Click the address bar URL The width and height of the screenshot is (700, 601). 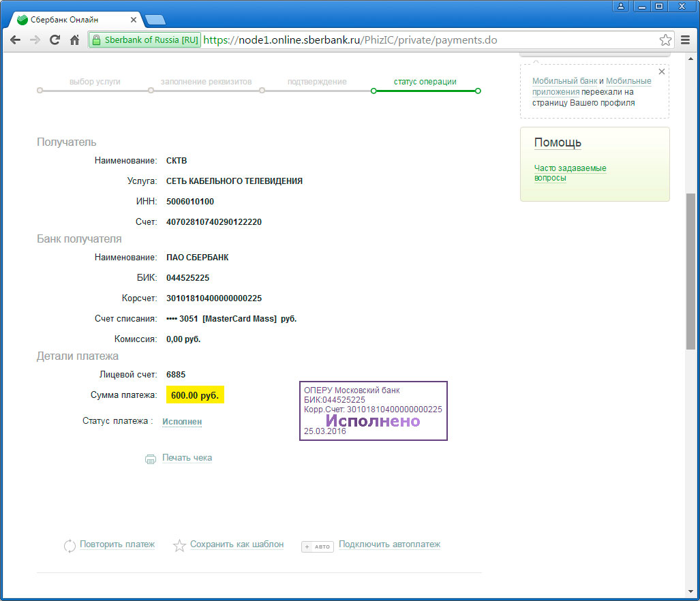[x=350, y=40]
